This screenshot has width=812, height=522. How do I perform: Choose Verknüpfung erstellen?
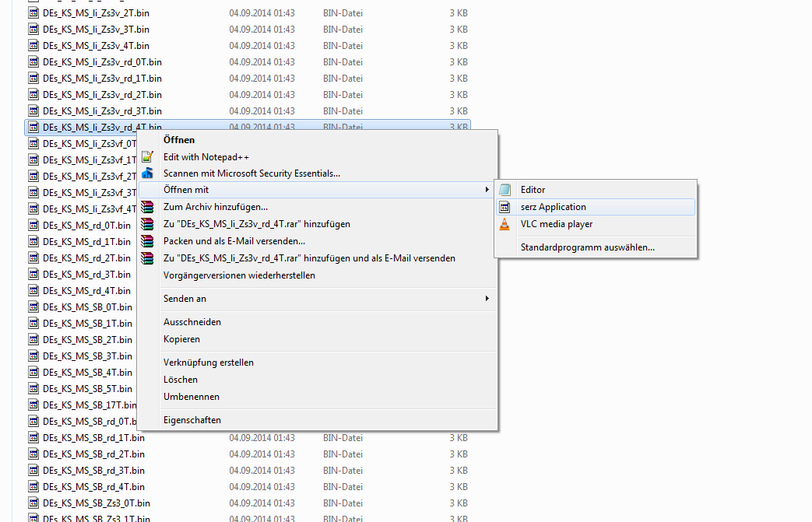click(x=209, y=363)
